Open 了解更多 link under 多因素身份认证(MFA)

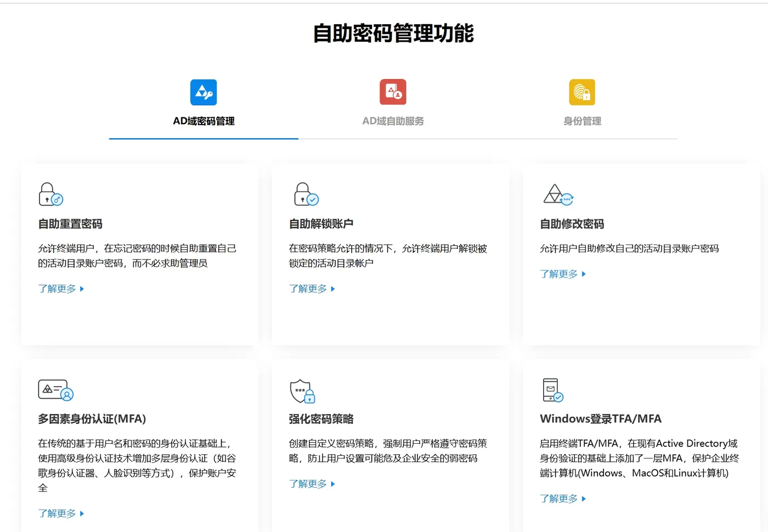pyautogui.click(x=61, y=514)
